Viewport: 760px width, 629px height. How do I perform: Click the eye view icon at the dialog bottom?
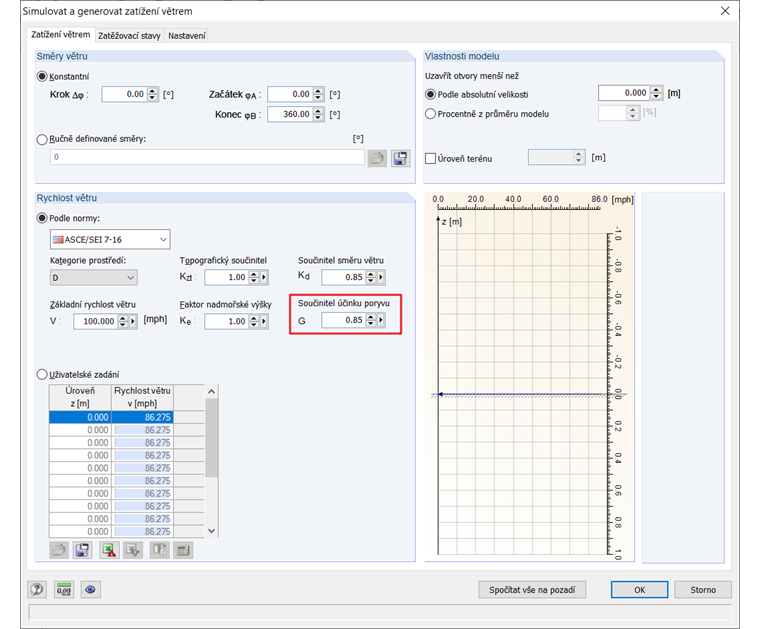90,590
